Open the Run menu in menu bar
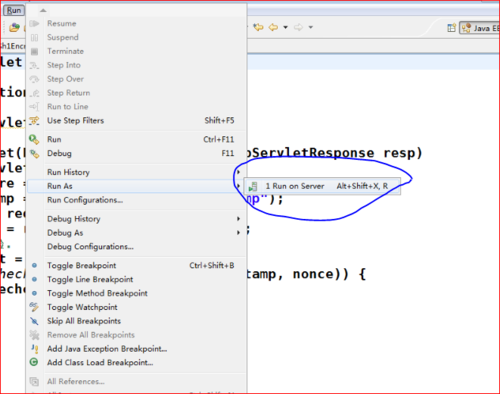The image size is (500, 394). click(14, 10)
